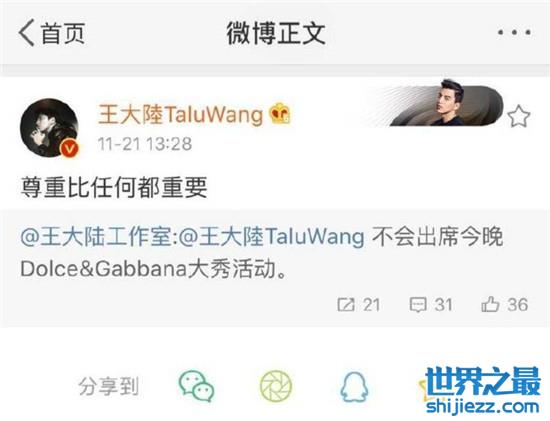Open the @王大陸TaluWang mention in repost
Viewport: 550px width, 421px height.
pos(271,236)
